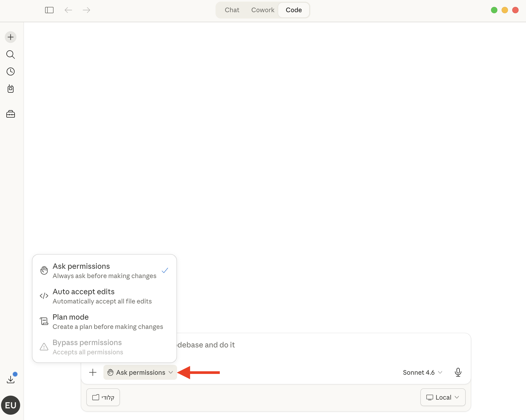Open the robot agent icon in sidebar
Image resolution: width=526 pixels, height=420 pixels.
tap(11, 89)
